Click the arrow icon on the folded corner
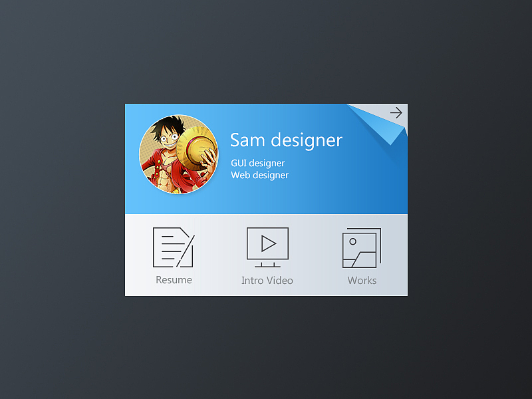Screen dimensions: 532x399 (396, 112)
